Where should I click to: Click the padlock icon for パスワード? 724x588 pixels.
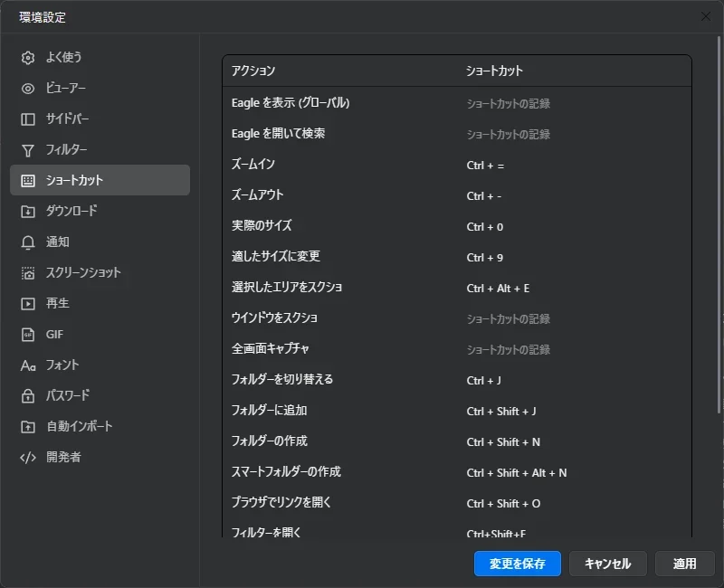[28, 396]
